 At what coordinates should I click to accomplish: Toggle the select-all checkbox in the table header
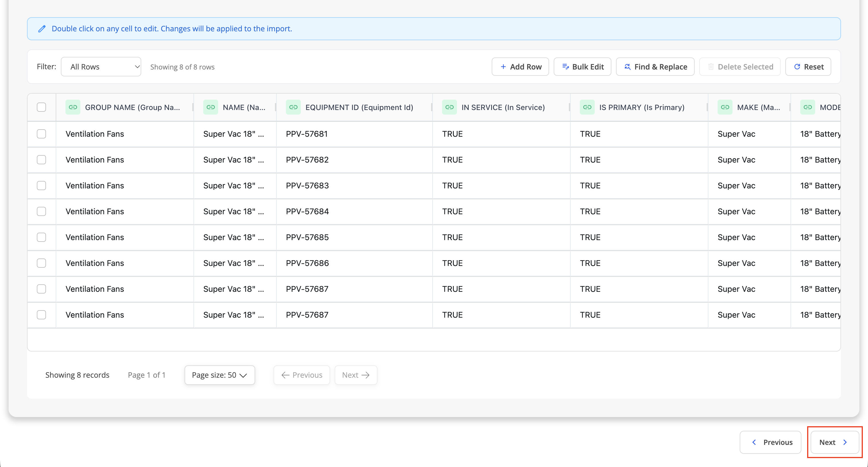41,107
